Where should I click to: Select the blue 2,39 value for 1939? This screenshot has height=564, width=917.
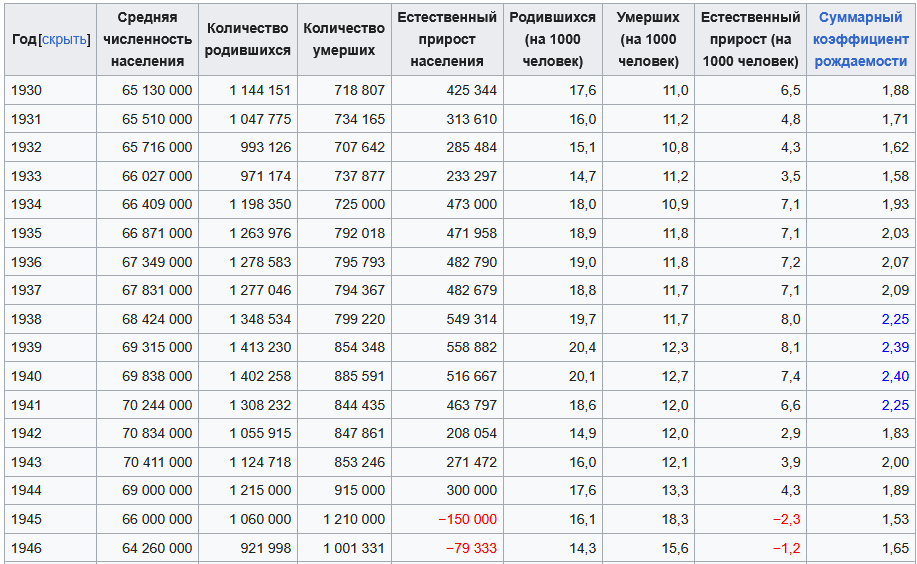point(894,347)
